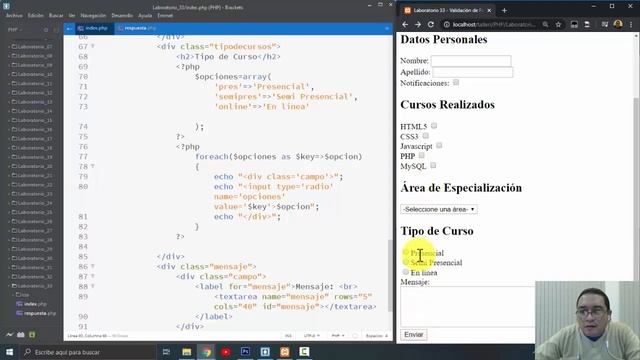The width and height of the screenshot is (640, 360).
Task: Check the Javascript course checkbox
Action: [x=439, y=145]
